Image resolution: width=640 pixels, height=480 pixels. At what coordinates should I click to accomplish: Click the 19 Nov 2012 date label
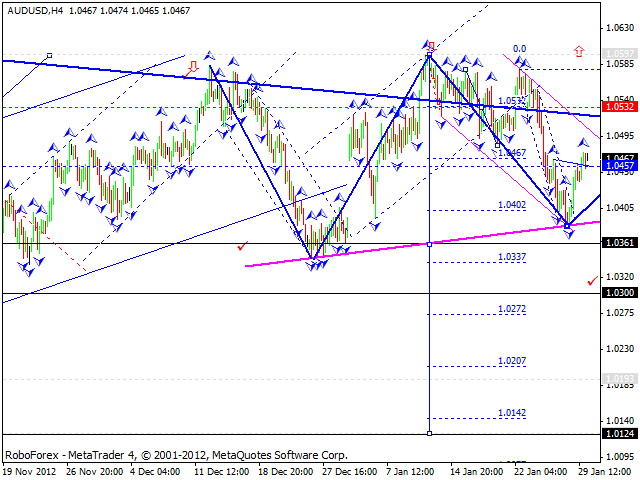(29, 472)
